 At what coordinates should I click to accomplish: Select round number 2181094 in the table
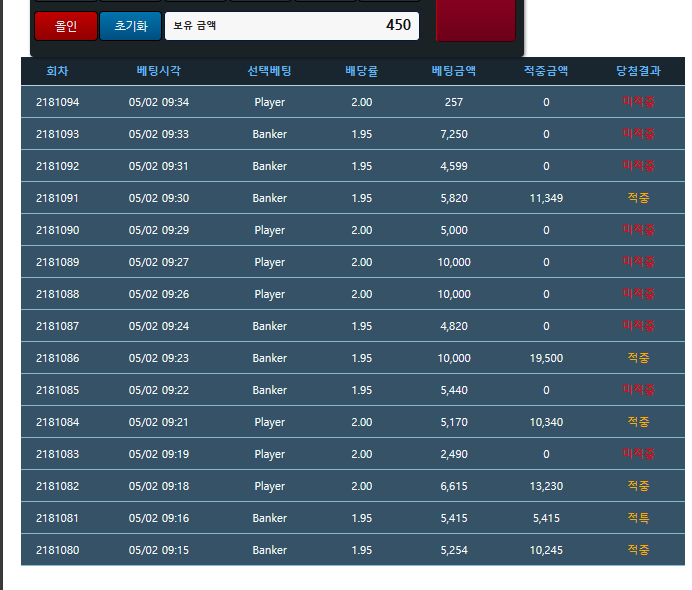(x=57, y=102)
